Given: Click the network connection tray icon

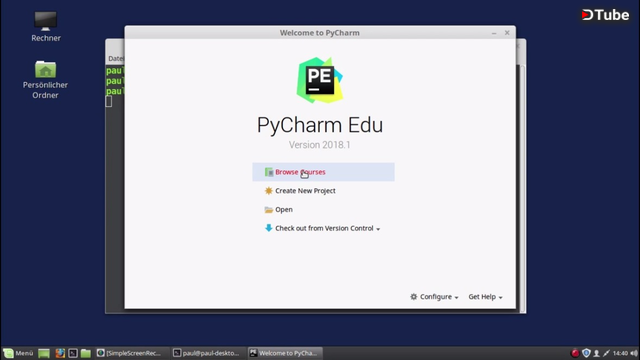Looking at the screenshot, I should coord(606,353).
